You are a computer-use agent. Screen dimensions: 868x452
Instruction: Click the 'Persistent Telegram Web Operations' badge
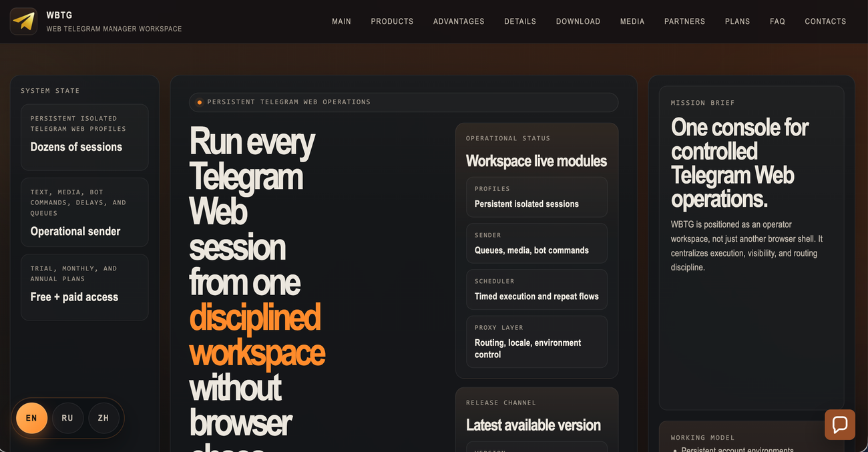coord(403,102)
